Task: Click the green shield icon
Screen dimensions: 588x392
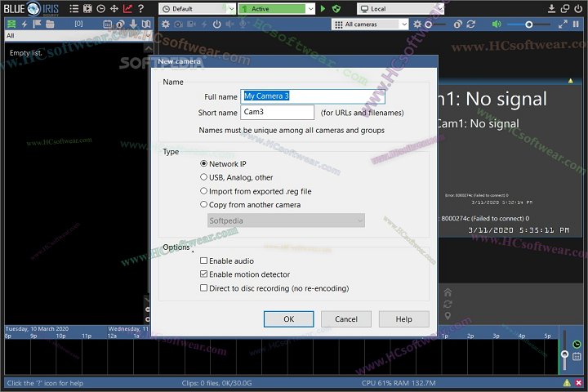Action: tap(323, 9)
